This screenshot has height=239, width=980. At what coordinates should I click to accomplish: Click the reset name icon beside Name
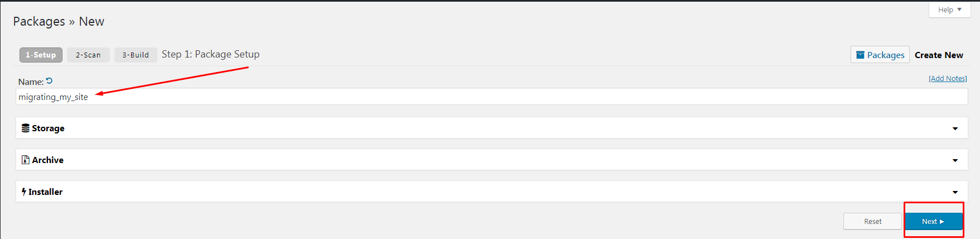[x=49, y=81]
